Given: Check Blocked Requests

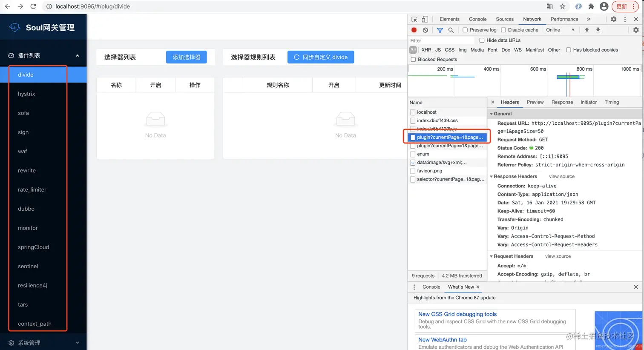Looking at the screenshot, I should click(413, 60).
